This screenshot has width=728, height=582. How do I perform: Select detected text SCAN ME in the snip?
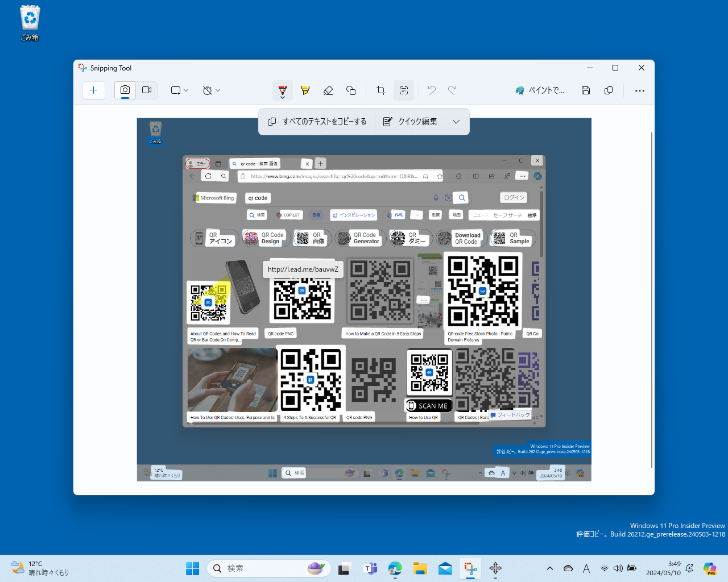(433, 406)
